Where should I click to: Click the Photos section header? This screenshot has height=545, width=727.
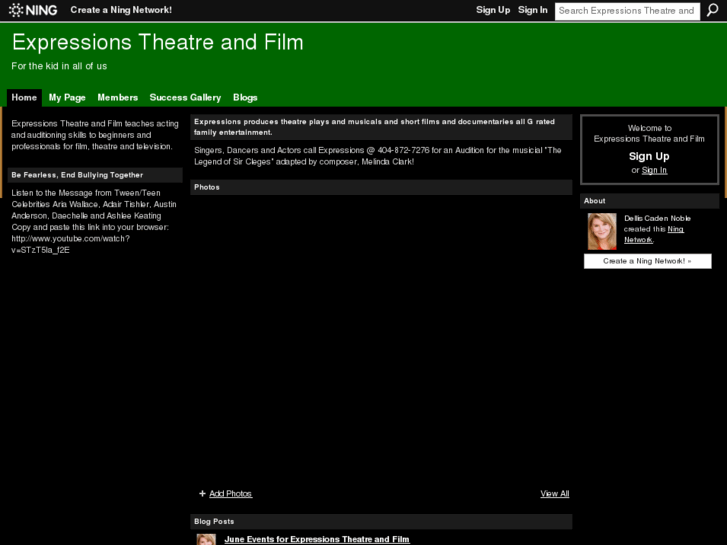point(381,187)
